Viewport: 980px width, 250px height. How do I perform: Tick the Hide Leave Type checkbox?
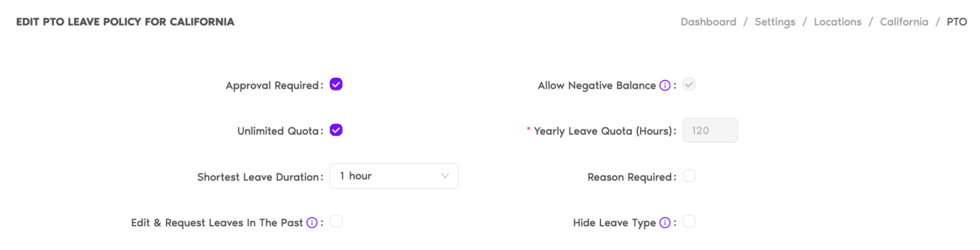point(689,222)
